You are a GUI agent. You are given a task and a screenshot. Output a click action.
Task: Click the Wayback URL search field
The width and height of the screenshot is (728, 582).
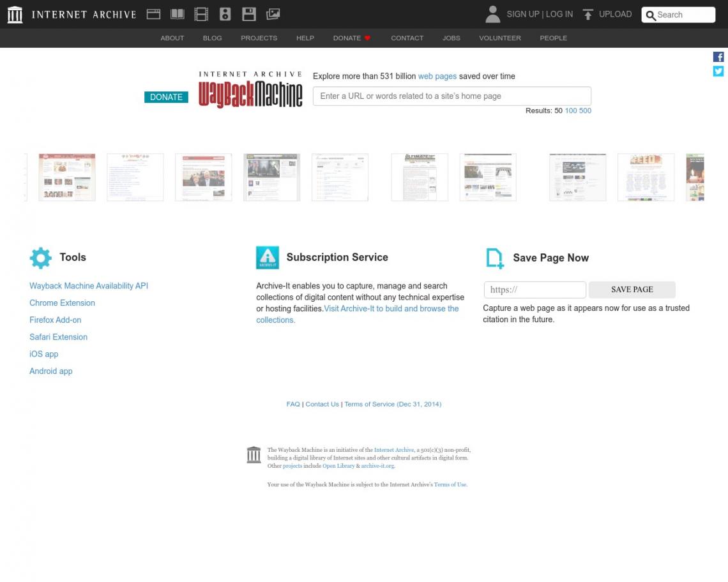pos(451,96)
